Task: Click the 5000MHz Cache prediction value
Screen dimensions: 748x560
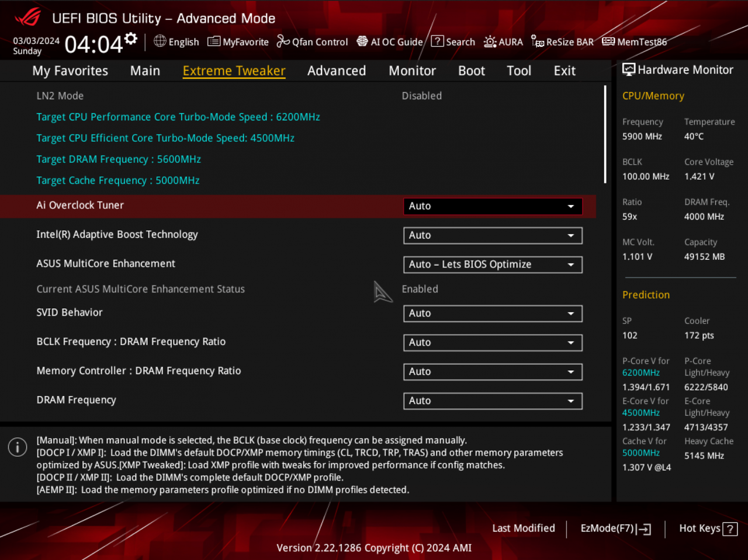Action: [641, 453]
